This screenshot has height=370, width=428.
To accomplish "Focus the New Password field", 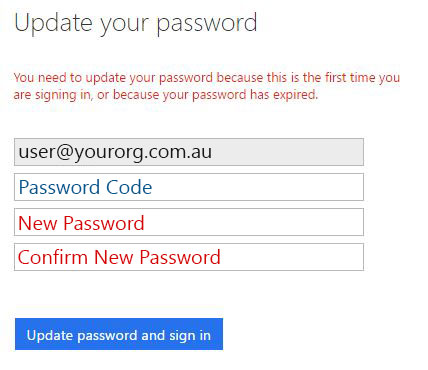I will pyautogui.click(x=189, y=222).
